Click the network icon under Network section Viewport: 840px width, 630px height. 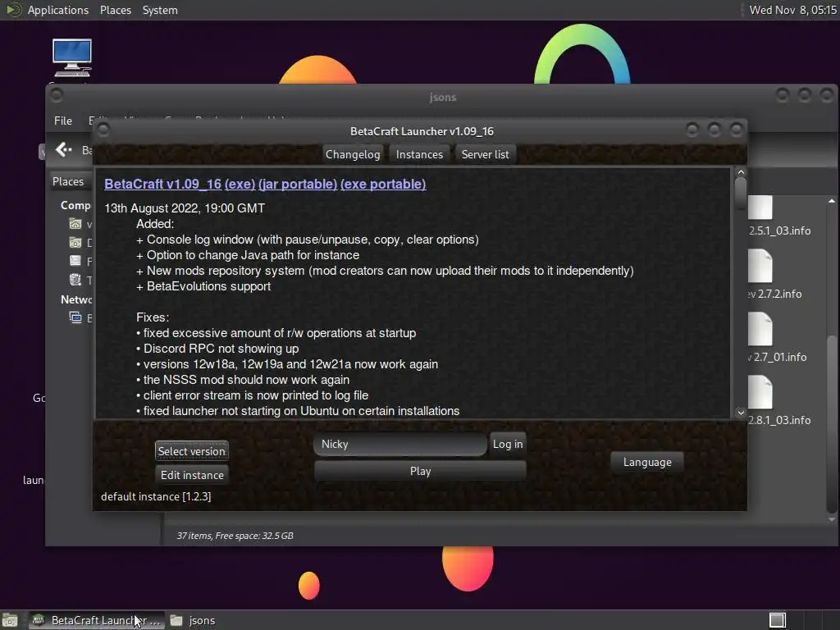75,317
